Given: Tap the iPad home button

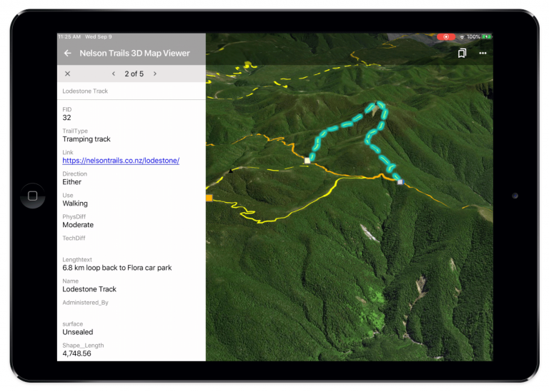Looking at the screenshot, I should coord(33,196).
